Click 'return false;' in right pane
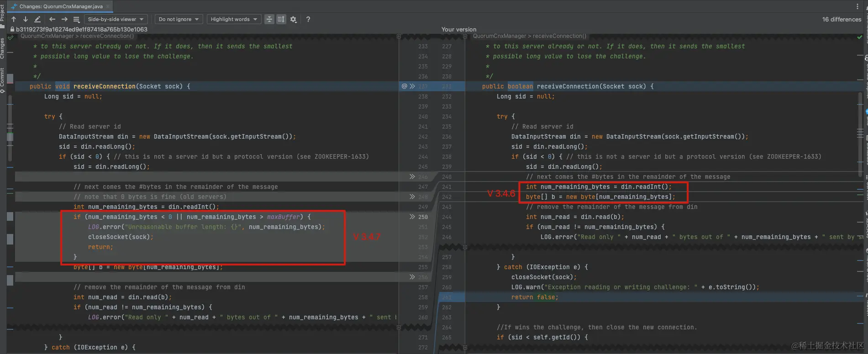868x354 pixels. tap(535, 297)
